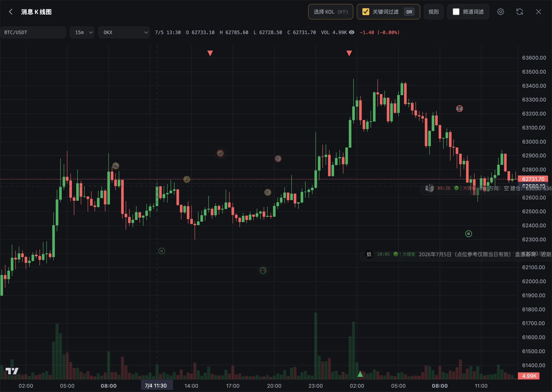Click the green KOL avatar marker near 62300
Viewport: 552px width, 392px height.
(x=468, y=234)
